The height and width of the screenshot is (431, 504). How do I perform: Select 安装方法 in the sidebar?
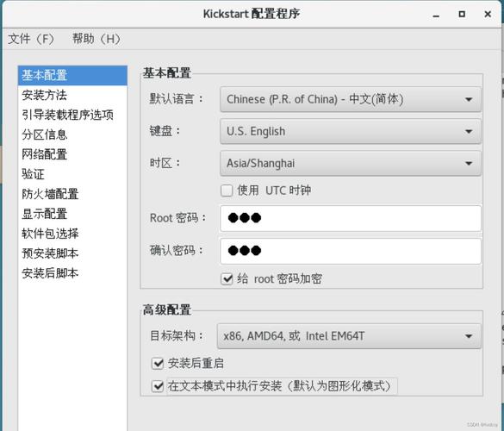(x=72, y=95)
